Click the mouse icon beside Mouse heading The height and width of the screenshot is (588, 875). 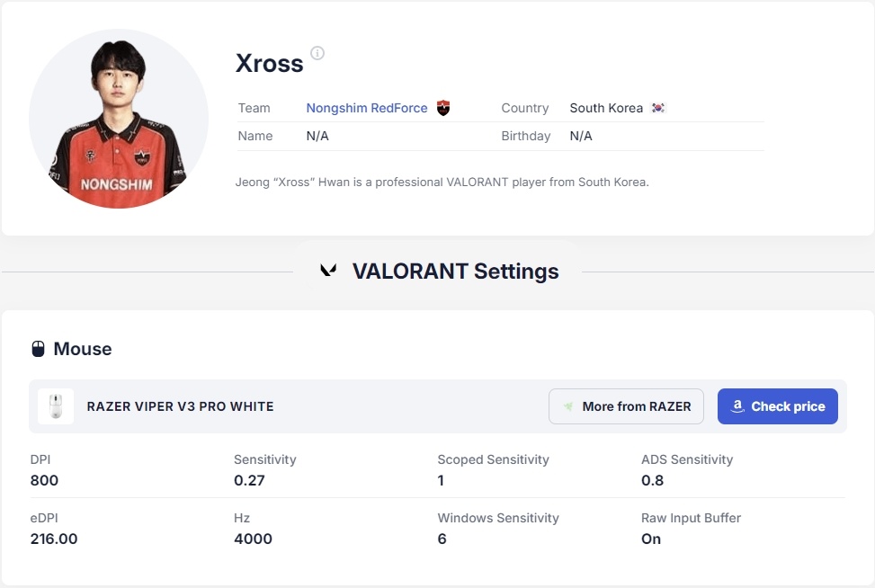pos(39,349)
